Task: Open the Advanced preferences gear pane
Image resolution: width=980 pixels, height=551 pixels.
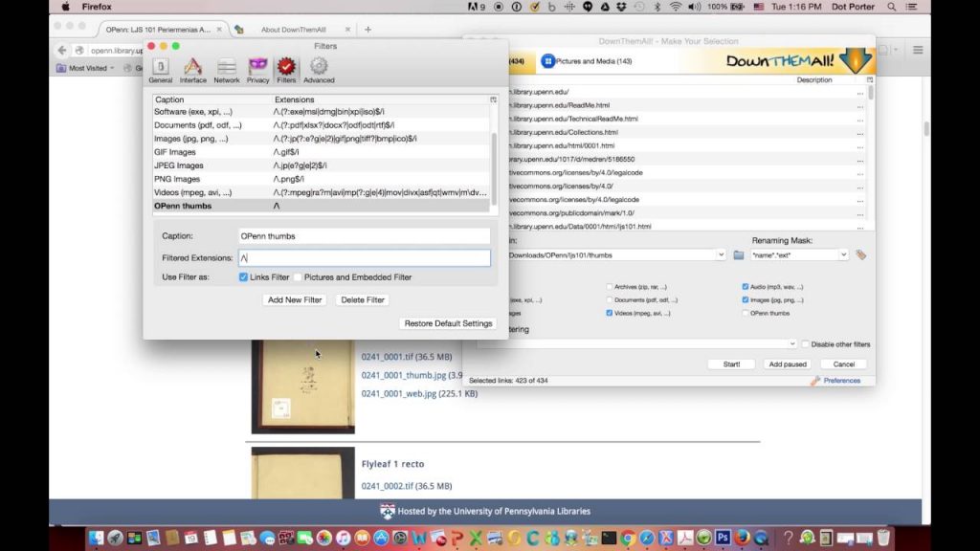Action: (x=319, y=71)
